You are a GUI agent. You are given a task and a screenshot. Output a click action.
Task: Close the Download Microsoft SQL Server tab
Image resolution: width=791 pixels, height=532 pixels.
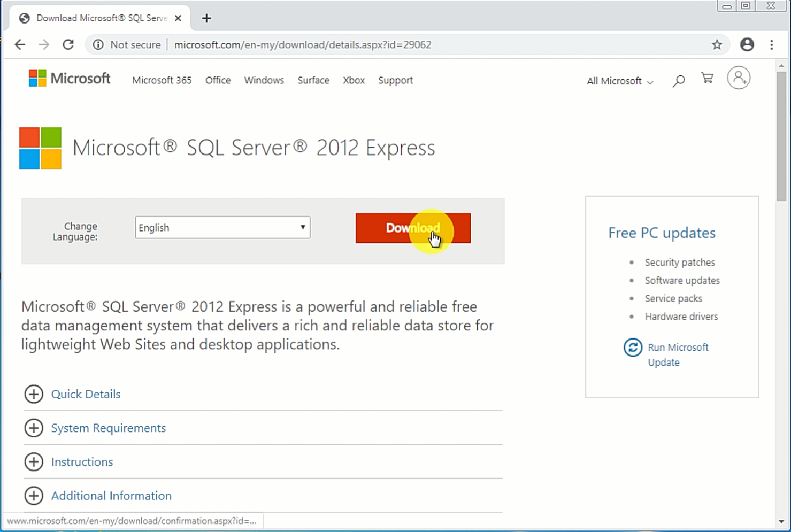coord(178,18)
